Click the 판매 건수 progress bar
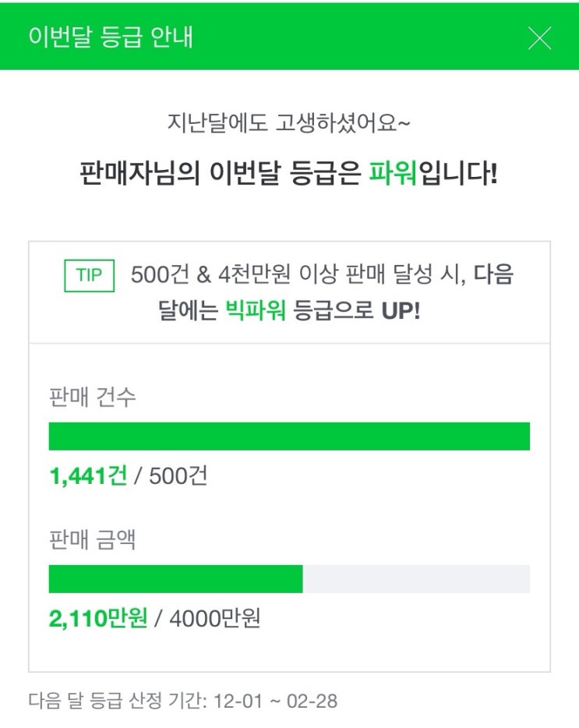Viewport: 579px width, 728px height. [x=289, y=436]
